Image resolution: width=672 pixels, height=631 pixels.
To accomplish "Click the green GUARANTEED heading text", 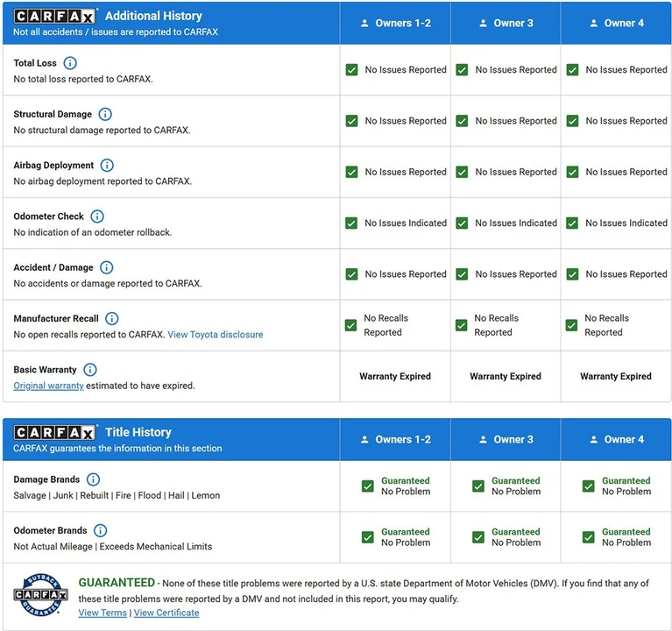I will pyautogui.click(x=117, y=583).
